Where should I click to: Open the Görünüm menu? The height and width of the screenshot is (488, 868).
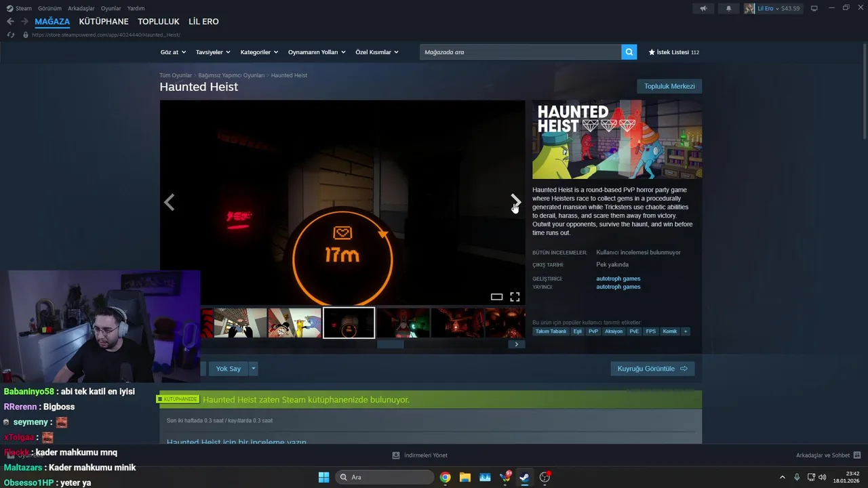50,8
